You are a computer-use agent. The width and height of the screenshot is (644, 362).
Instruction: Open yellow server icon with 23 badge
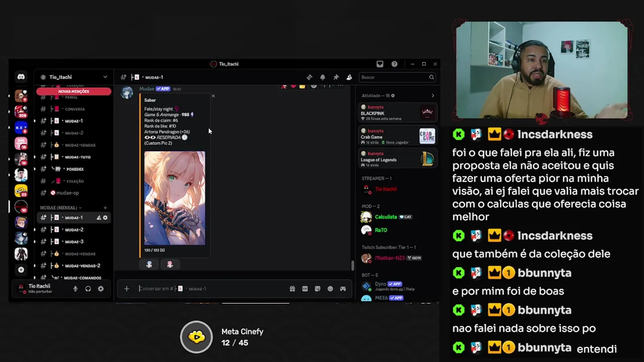pos(21,191)
